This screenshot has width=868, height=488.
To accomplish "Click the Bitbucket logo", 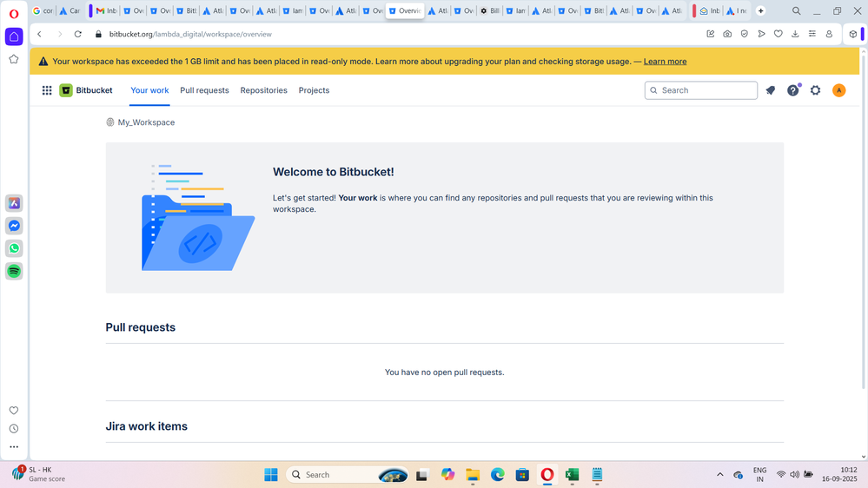I will (x=86, y=90).
